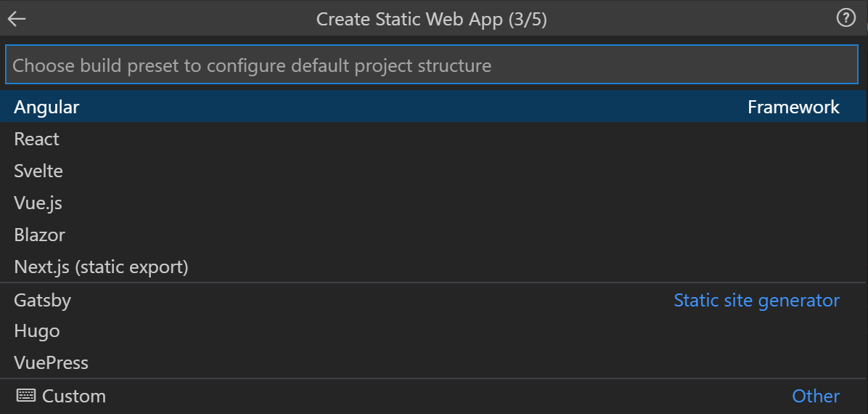Screen dimensions: 868x414
Task: Click the keyboard icon beside Custom
Action: (26, 396)
